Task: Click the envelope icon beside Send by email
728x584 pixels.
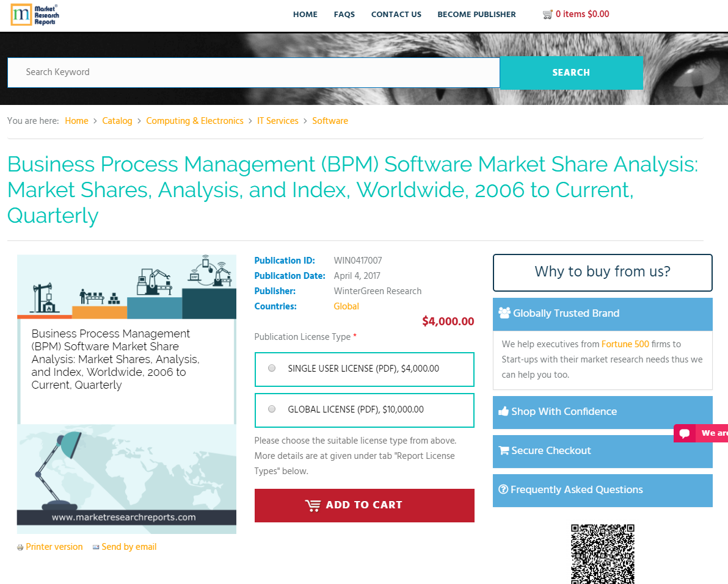Action: (96, 547)
